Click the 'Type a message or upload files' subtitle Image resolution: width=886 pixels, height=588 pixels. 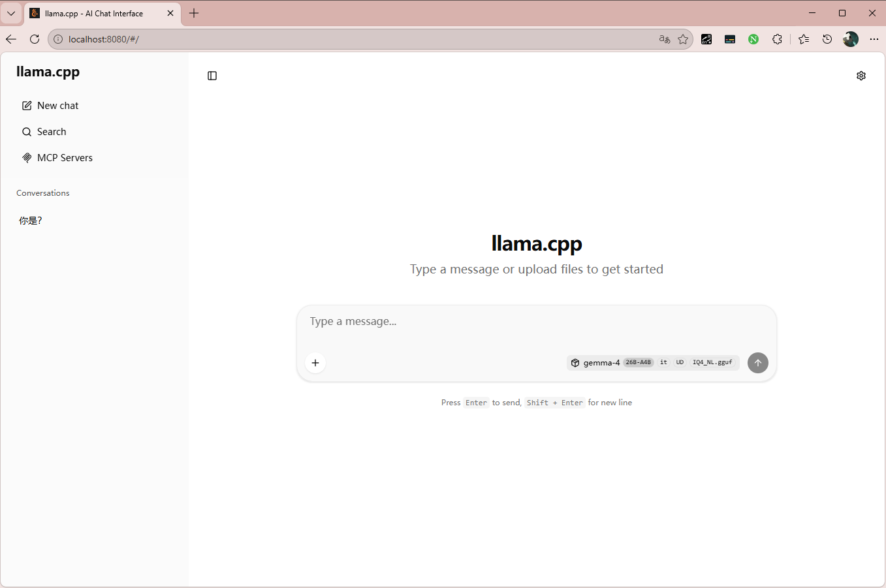[x=537, y=270]
